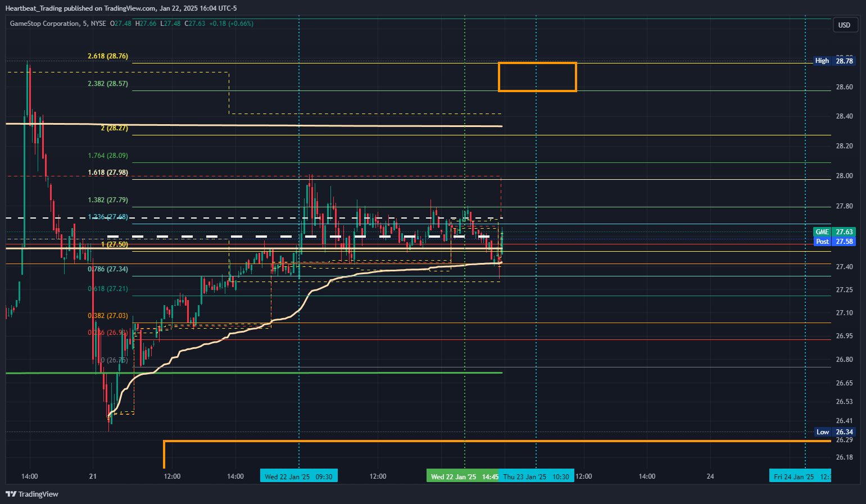Click the High 28.78 price label
Viewport: 866px width, 504px height.
point(835,61)
